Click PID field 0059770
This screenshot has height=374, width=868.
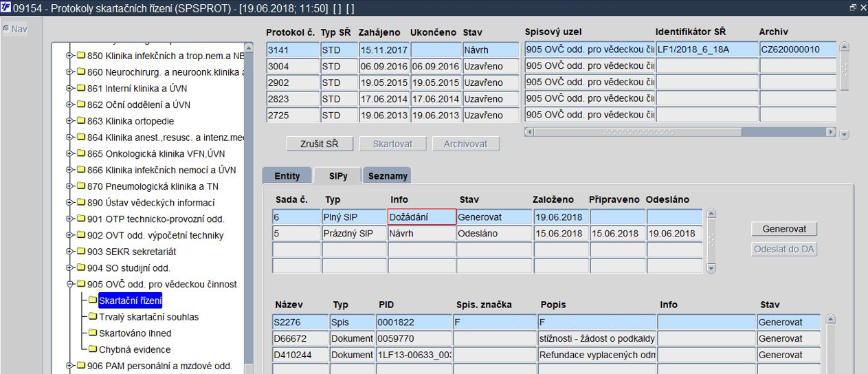tap(413, 338)
